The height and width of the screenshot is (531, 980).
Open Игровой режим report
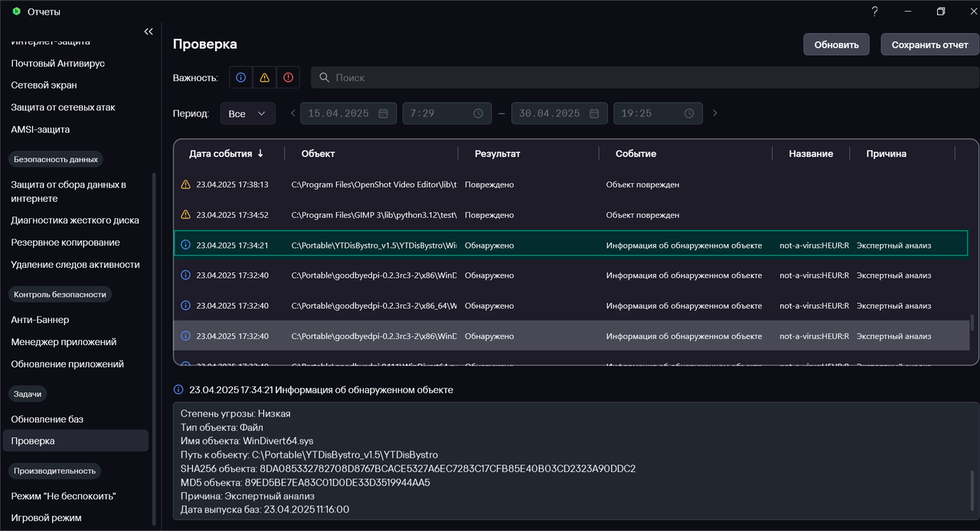tap(46, 518)
